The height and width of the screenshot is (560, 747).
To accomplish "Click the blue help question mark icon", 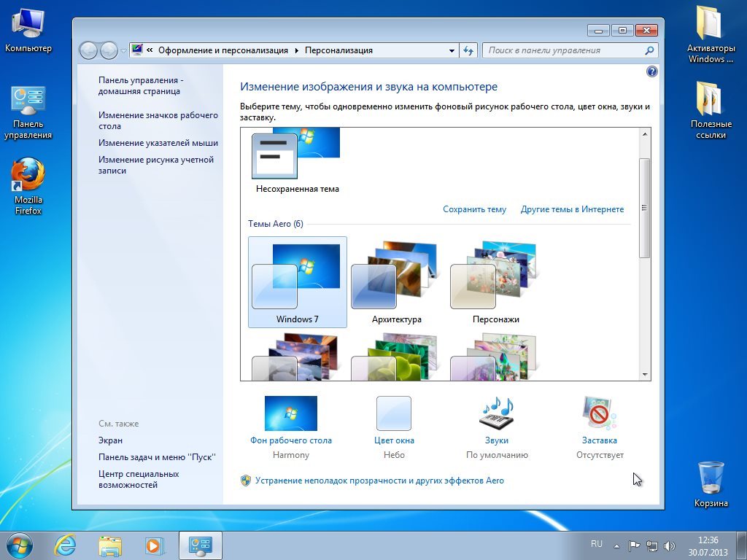I will click(x=652, y=71).
